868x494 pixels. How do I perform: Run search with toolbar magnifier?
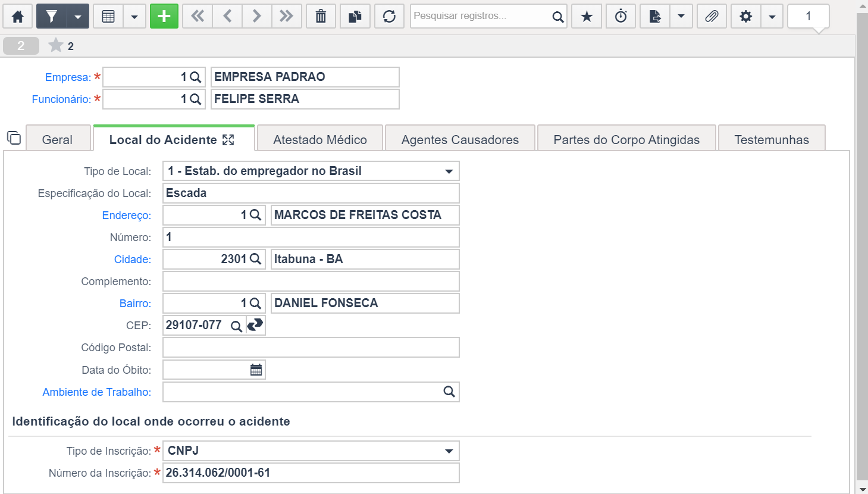(x=557, y=17)
